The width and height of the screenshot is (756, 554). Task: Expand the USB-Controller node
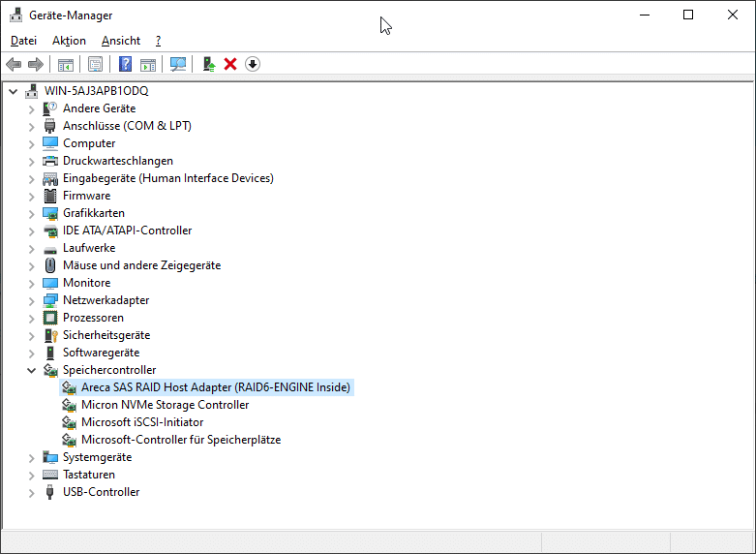(x=31, y=492)
